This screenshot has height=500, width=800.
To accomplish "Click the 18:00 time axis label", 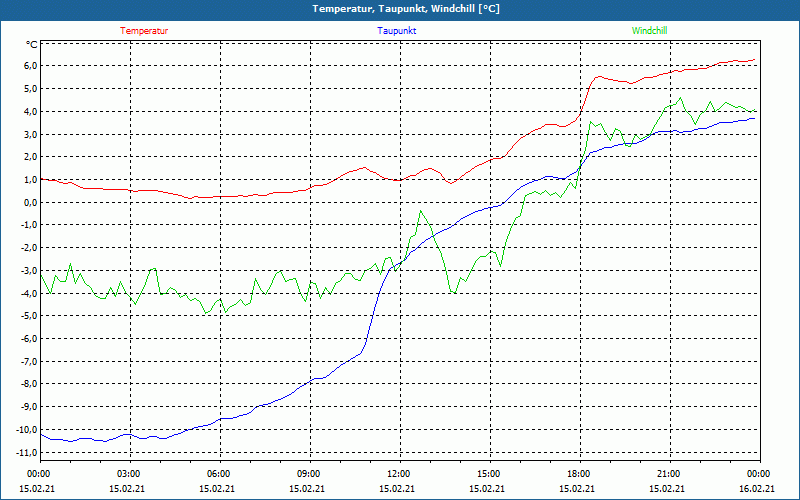I will (x=577, y=473).
